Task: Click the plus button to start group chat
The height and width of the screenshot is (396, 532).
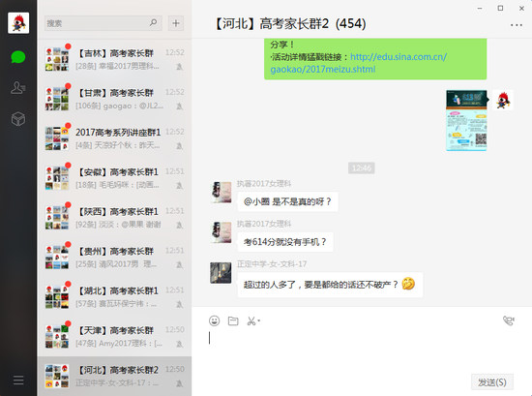Action: (x=176, y=23)
